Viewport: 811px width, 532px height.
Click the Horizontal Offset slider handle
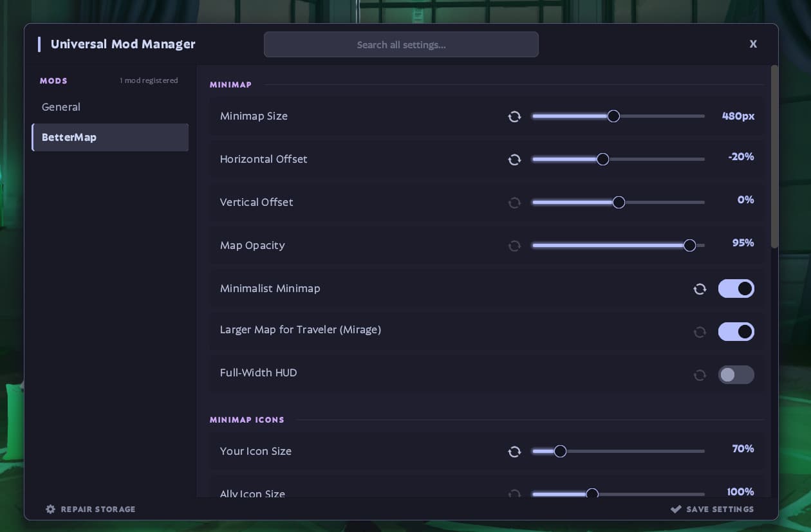[x=602, y=160]
